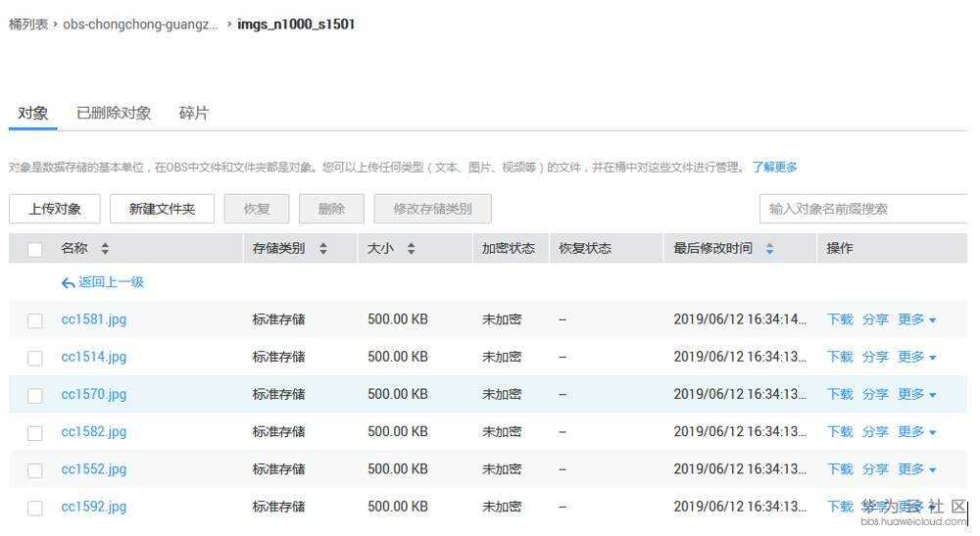Sort by last modified time arrows
This screenshot has width=980, height=536.
pos(769,249)
